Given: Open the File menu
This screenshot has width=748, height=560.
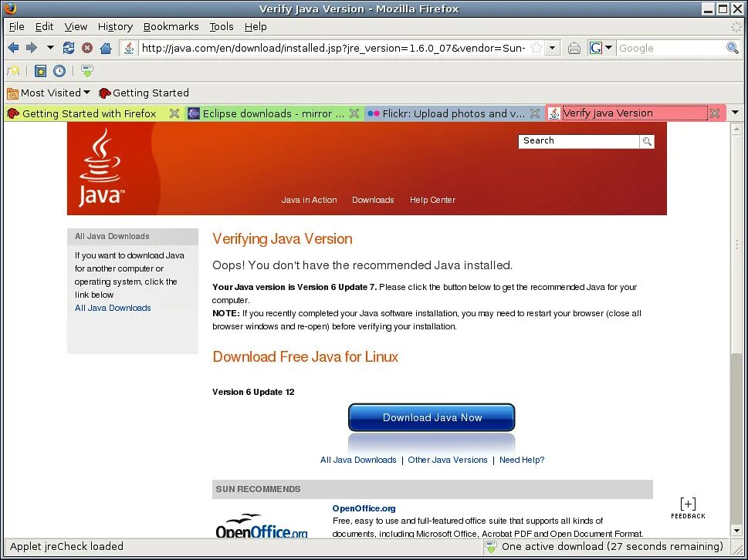Looking at the screenshot, I should [x=17, y=27].
